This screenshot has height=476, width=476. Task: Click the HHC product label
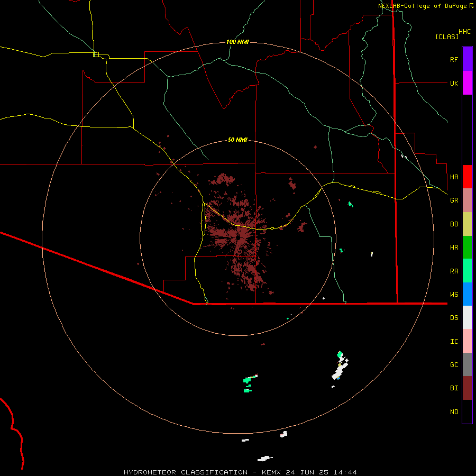[465, 32]
